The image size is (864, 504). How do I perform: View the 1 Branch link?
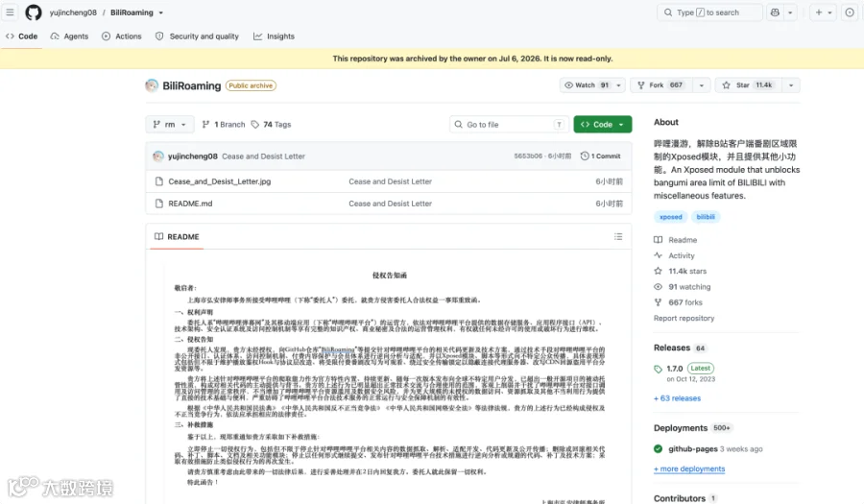tap(224, 125)
